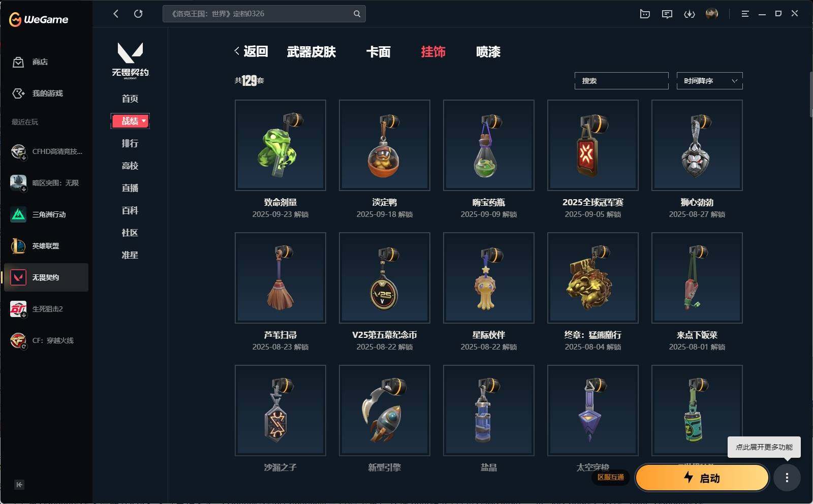The height and width of the screenshot is (504, 813).
Task: Select the 致命剂量 charm thumbnail
Action: [280, 145]
